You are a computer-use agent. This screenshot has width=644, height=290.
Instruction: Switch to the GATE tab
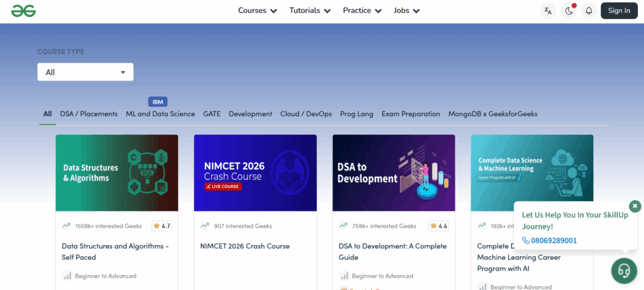[212, 114]
